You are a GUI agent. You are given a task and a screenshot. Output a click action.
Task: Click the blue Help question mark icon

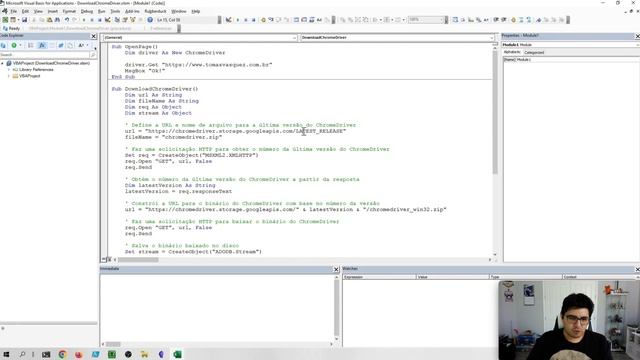coord(150,20)
